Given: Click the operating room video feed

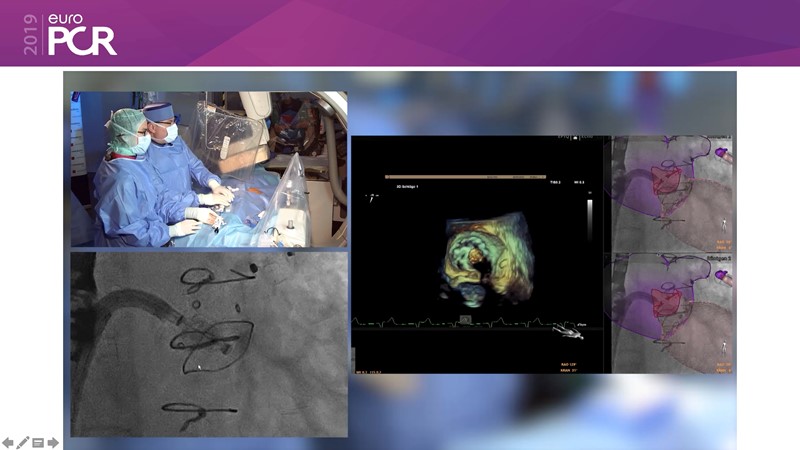Looking at the screenshot, I should coord(208,169).
